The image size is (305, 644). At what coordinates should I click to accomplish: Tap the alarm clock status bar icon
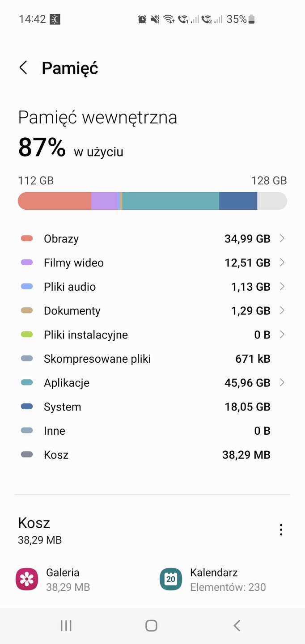pos(142,19)
